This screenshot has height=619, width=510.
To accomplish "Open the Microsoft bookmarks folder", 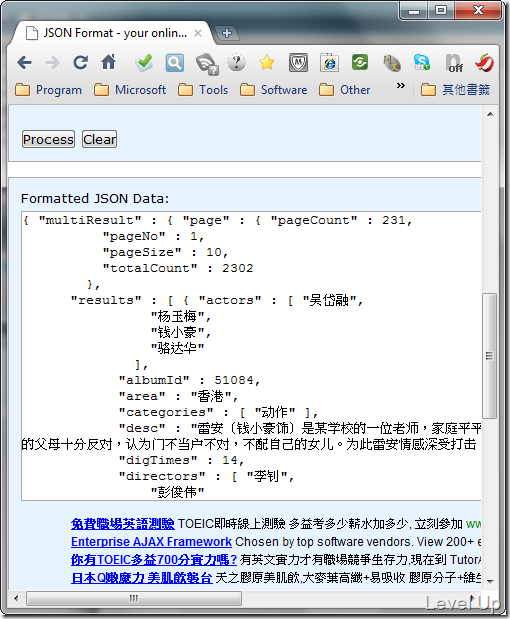I will (x=130, y=90).
